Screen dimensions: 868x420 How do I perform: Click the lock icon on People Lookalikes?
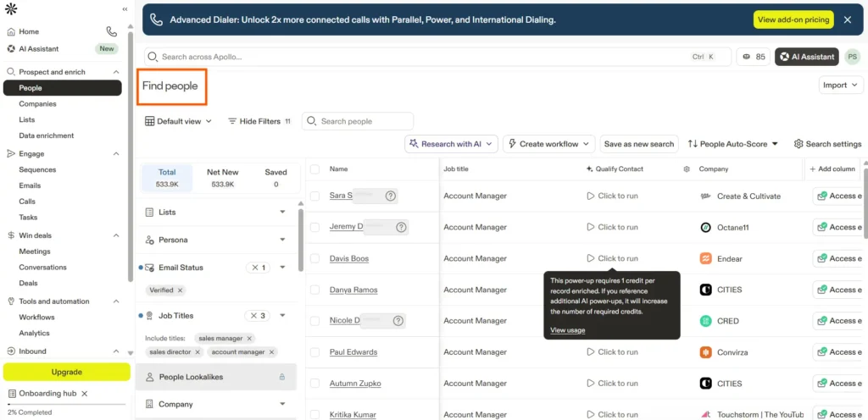click(281, 377)
